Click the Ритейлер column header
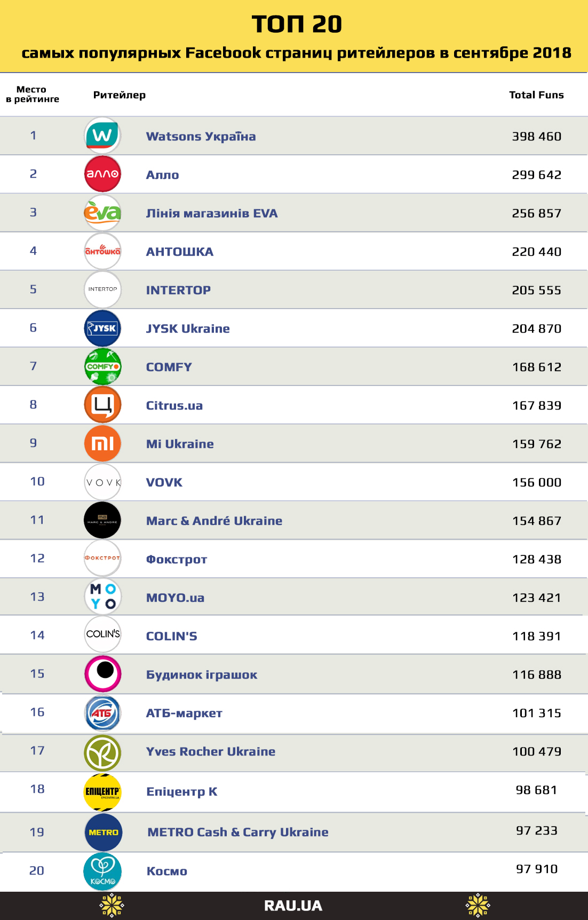This screenshot has height=920, width=588. click(x=119, y=95)
